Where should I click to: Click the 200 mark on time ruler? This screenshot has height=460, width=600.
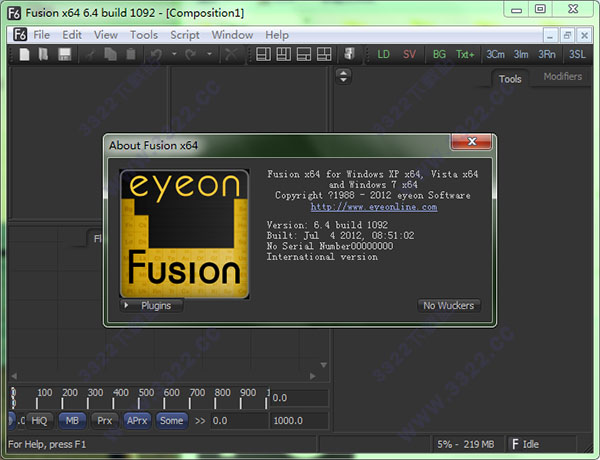pyautogui.click(x=70, y=393)
